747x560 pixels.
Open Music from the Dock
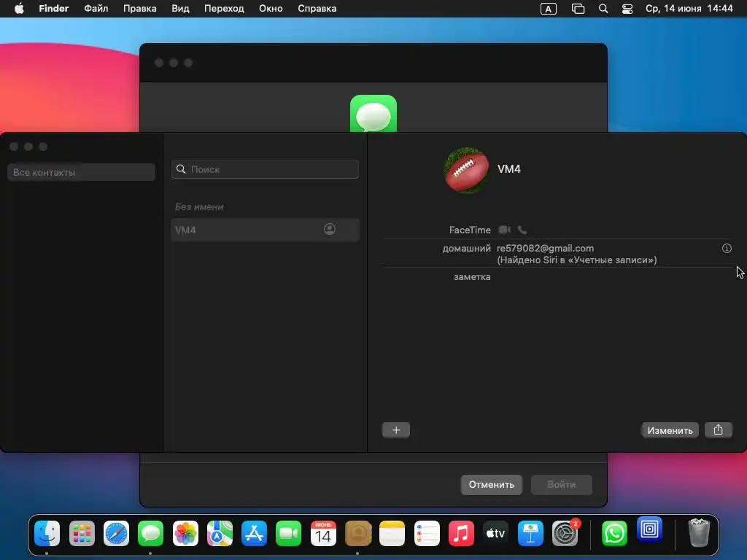(461, 533)
